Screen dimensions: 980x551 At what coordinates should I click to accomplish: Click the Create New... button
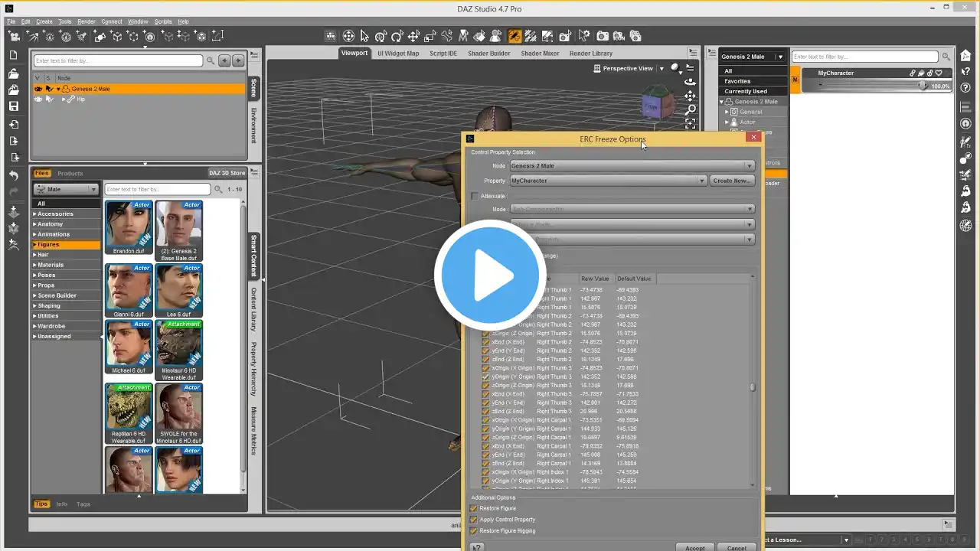732,181
